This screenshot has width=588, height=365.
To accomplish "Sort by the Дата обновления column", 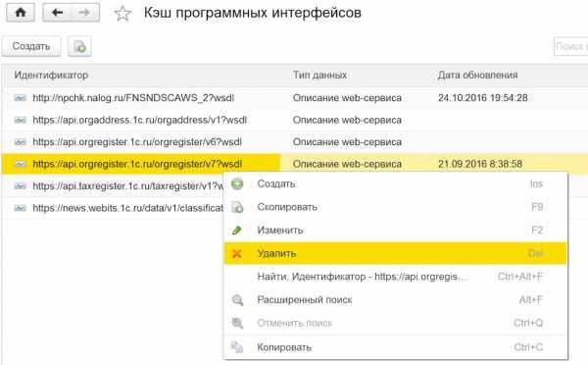I will click(x=478, y=76).
